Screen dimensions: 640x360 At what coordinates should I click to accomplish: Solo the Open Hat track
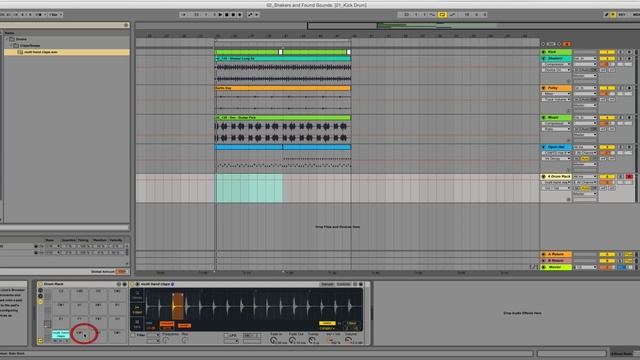click(x=621, y=147)
